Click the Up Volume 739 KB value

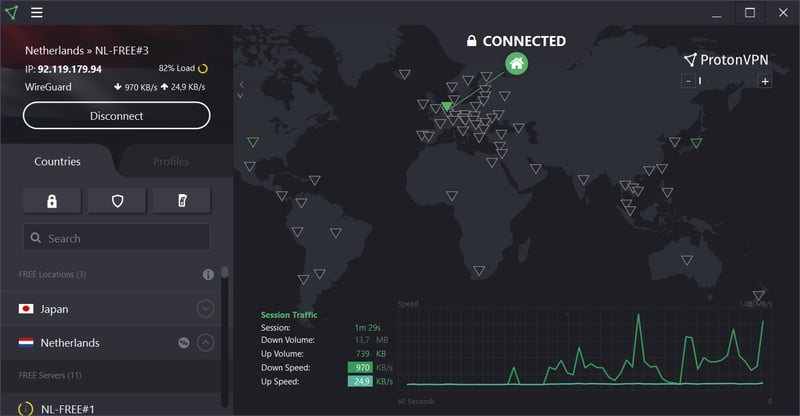point(371,354)
